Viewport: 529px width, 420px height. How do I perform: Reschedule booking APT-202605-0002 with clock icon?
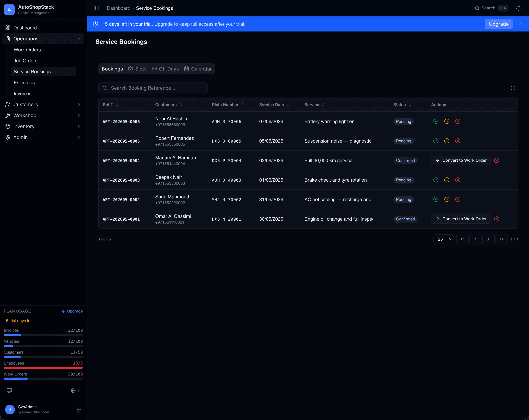[x=447, y=199]
